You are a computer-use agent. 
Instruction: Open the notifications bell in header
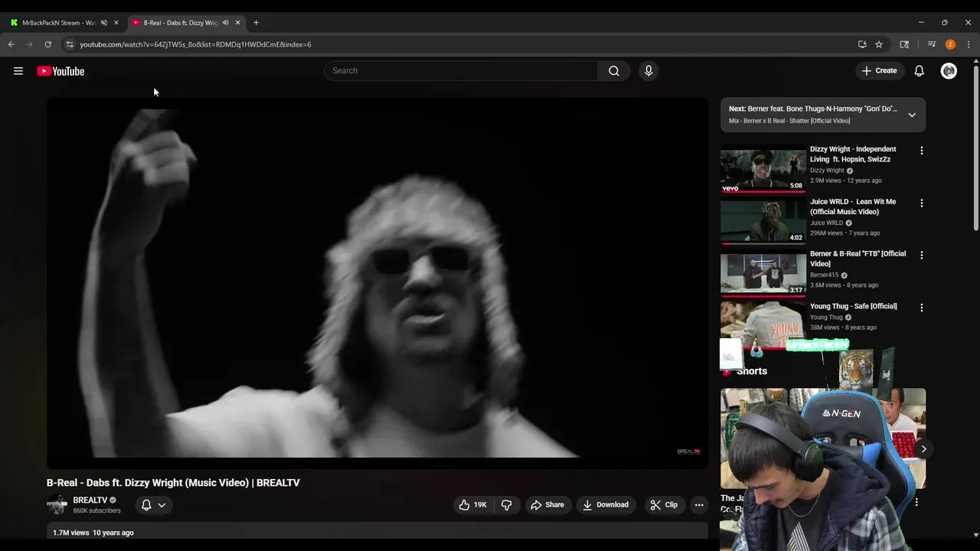[920, 71]
